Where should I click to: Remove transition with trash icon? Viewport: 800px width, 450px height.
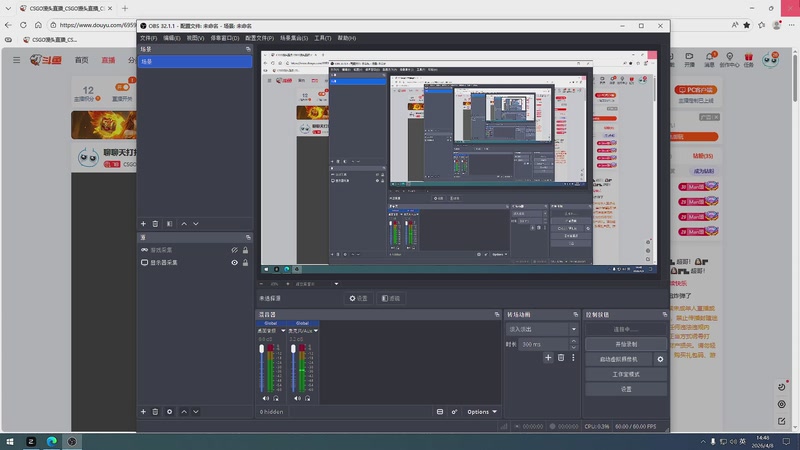tap(561, 358)
